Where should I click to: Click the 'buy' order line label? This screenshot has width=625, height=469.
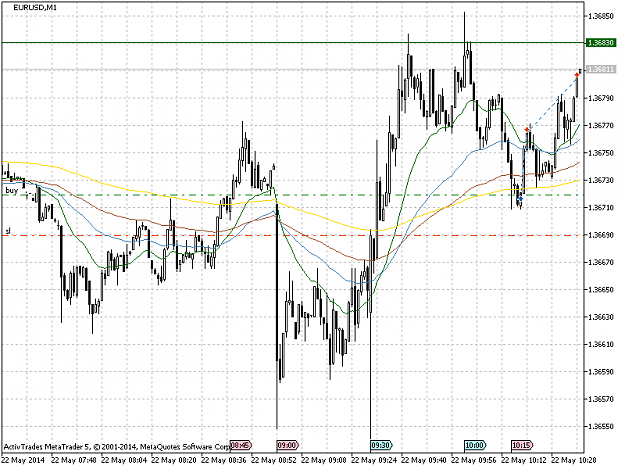tap(12, 190)
